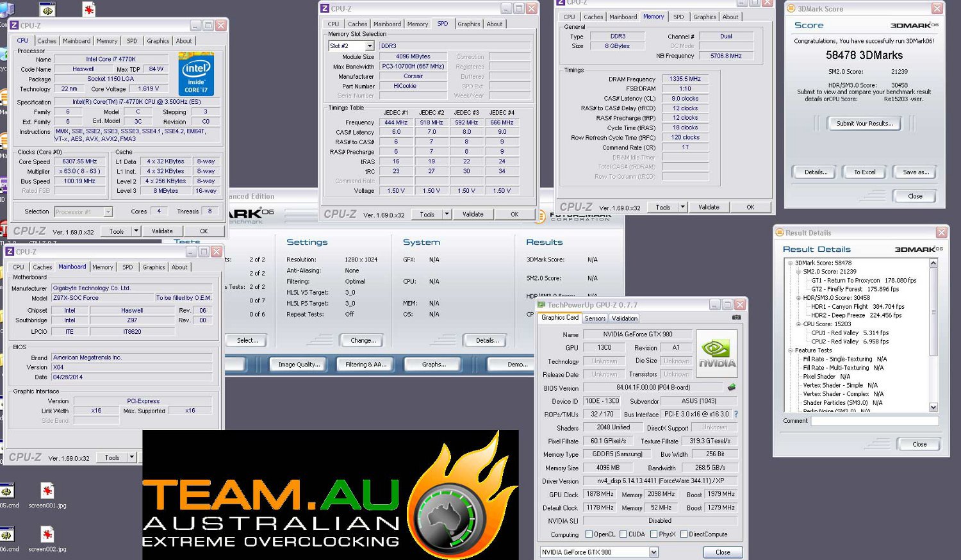Select the 06.cmd desktop icon
The height and width of the screenshot is (560, 961).
[x=8, y=539]
